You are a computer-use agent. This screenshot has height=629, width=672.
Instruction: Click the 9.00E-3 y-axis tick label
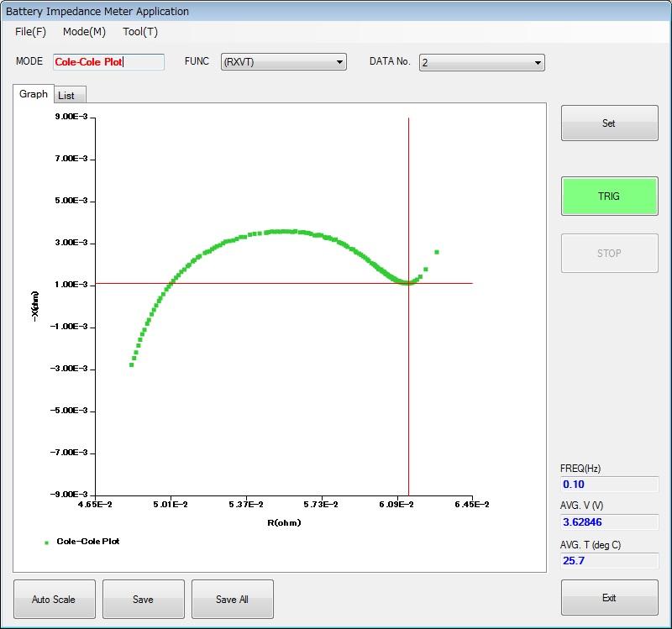point(71,117)
